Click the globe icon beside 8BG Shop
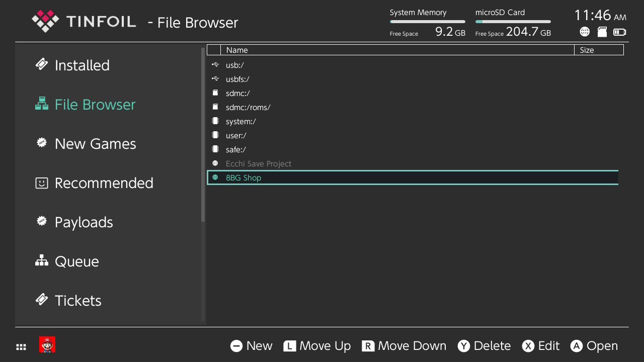The height and width of the screenshot is (362, 644). 215,177
